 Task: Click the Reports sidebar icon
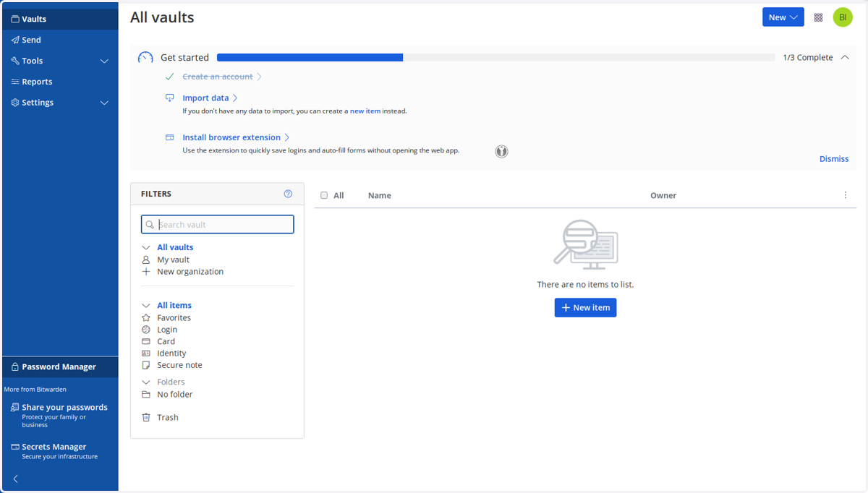pos(15,82)
